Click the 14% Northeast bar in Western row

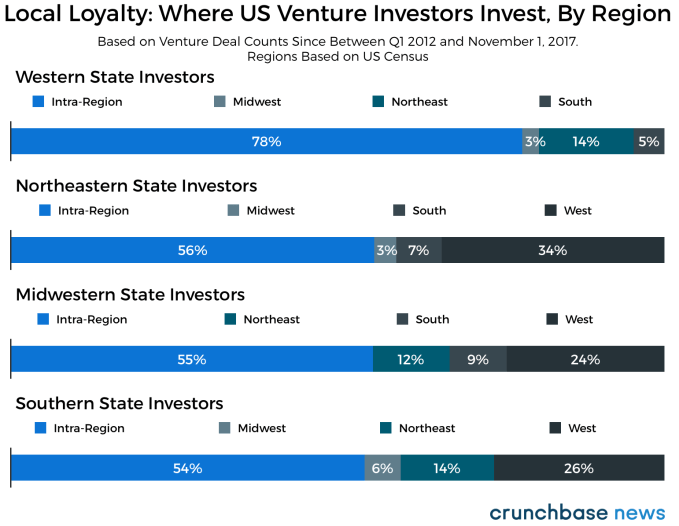coord(586,142)
